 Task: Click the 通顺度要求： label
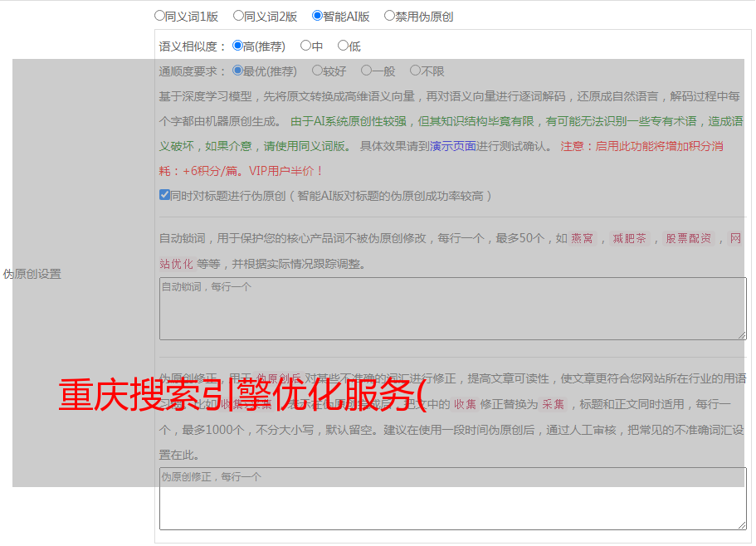click(193, 71)
